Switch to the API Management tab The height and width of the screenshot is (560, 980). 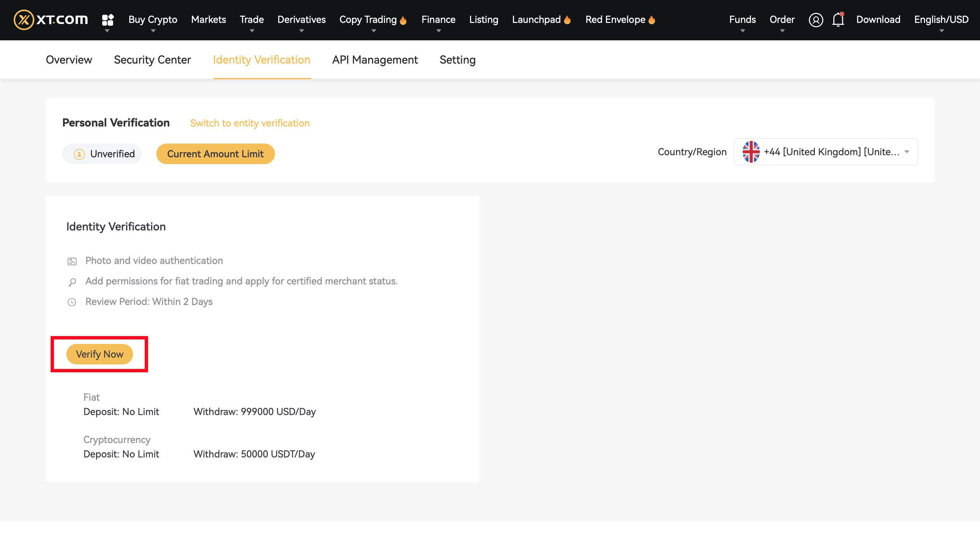tap(375, 59)
